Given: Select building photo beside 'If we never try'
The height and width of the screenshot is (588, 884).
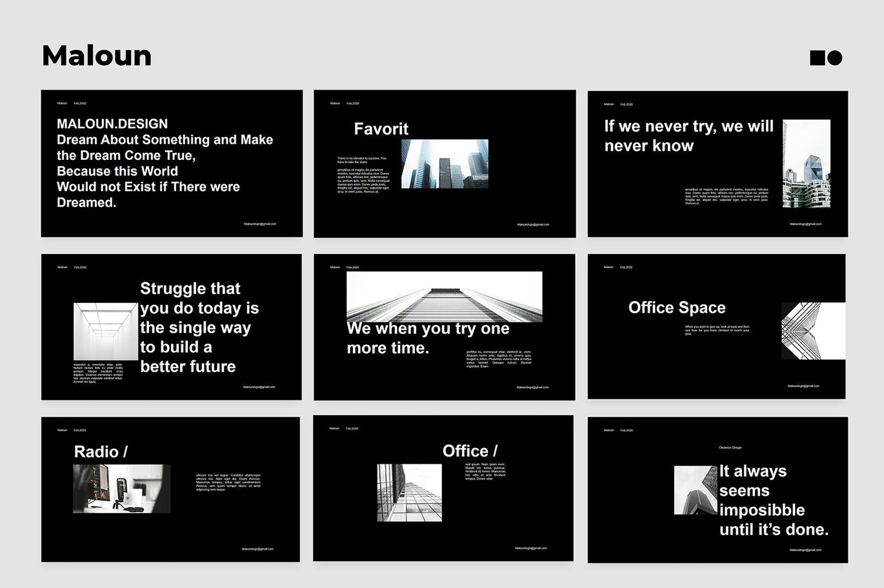Looking at the screenshot, I should click(806, 164).
